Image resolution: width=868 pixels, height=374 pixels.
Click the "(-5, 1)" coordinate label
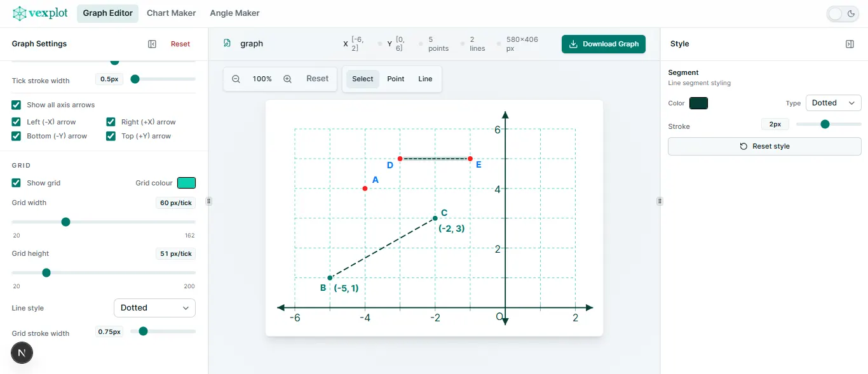[346, 288]
